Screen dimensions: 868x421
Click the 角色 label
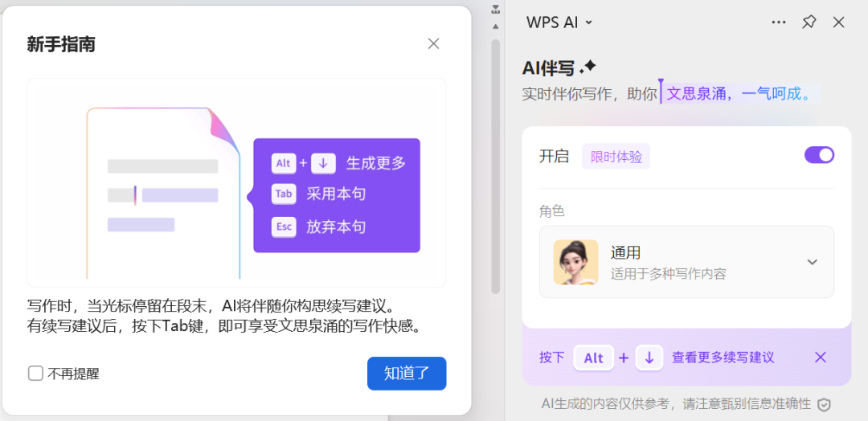coord(552,212)
